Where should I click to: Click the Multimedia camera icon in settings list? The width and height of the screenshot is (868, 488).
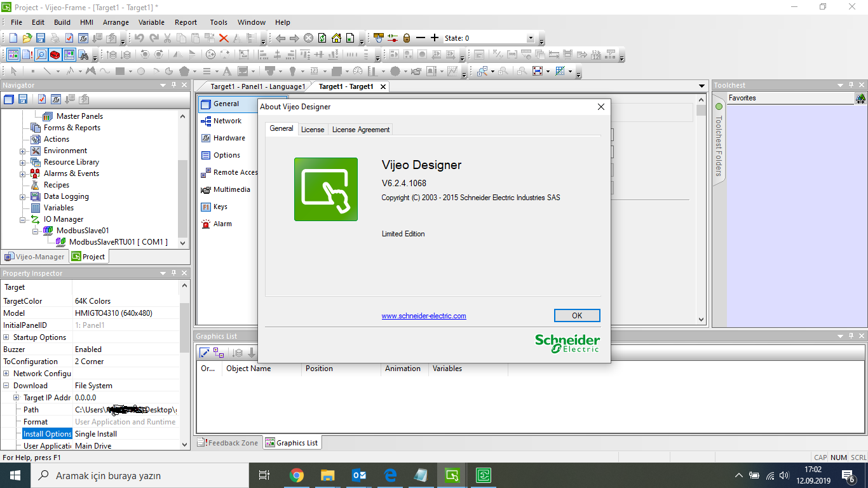[206, 189]
